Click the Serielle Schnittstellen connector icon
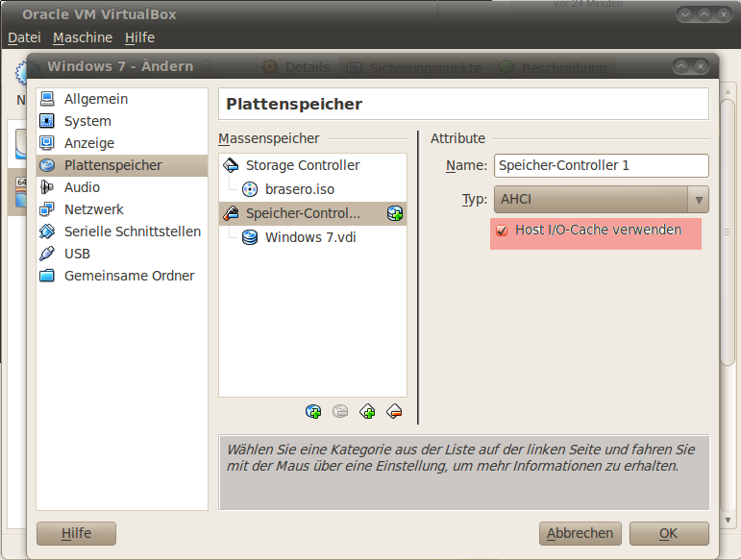741x560 pixels. tap(47, 231)
